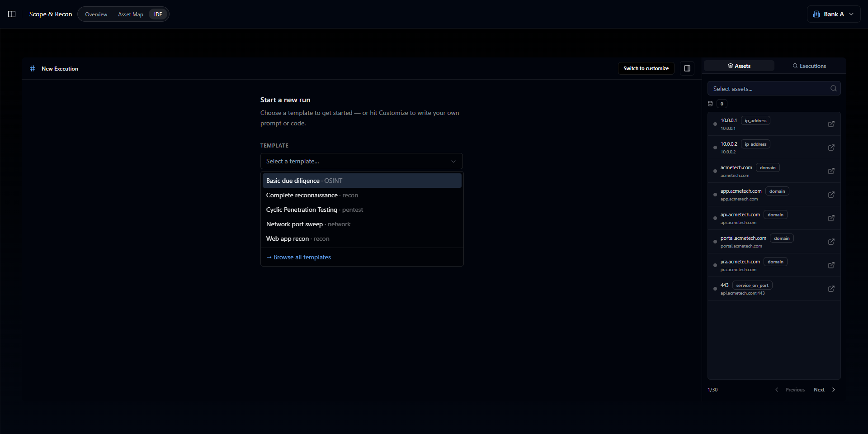Click the database icon above asset list
The height and width of the screenshot is (434, 868).
point(710,104)
